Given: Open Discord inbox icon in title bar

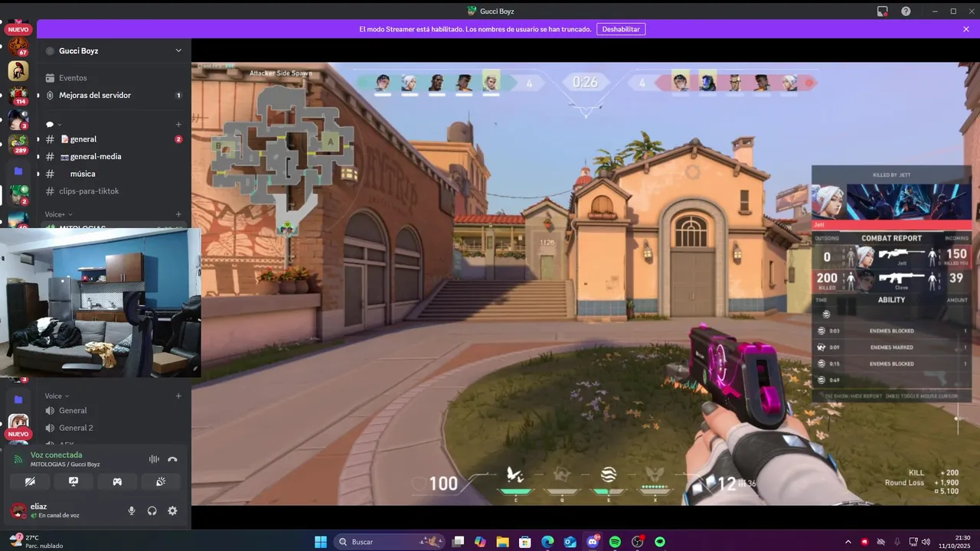Looking at the screenshot, I should pos(883,11).
